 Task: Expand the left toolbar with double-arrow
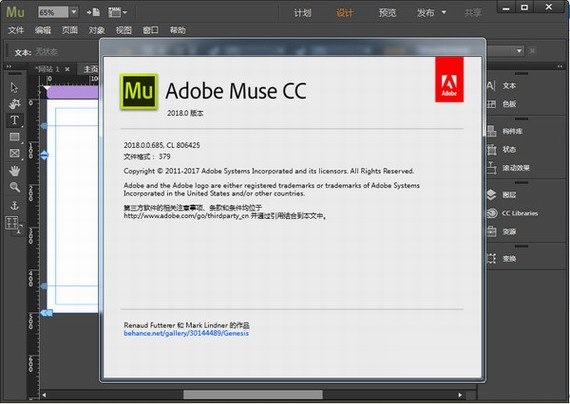(9, 67)
